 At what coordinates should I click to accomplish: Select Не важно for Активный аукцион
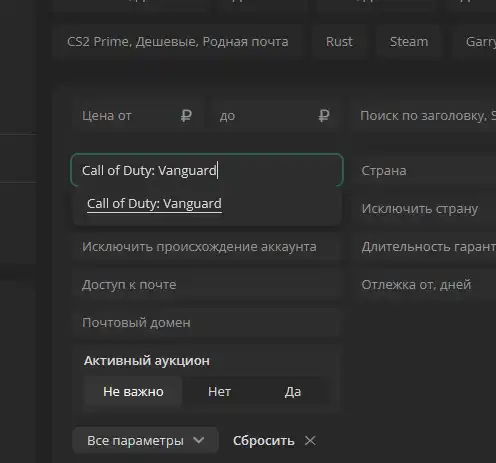click(133, 391)
